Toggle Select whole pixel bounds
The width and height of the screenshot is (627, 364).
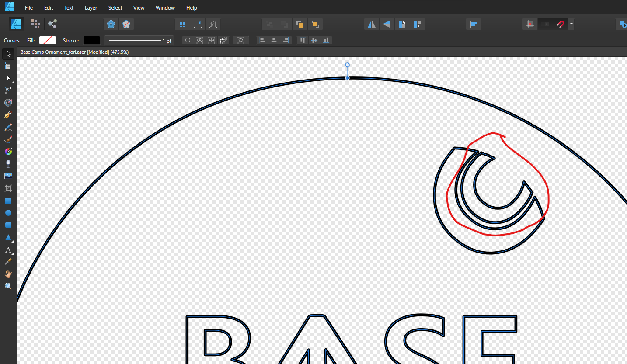coord(198,24)
